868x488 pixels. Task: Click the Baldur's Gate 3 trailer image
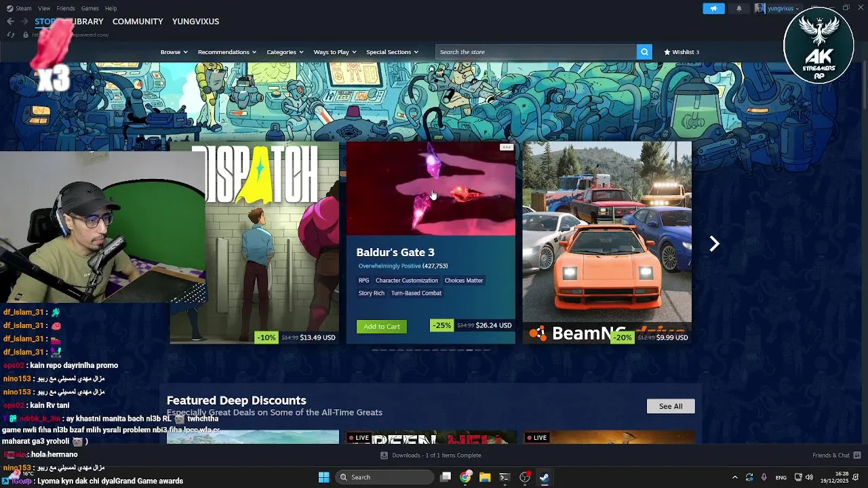(x=431, y=188)
